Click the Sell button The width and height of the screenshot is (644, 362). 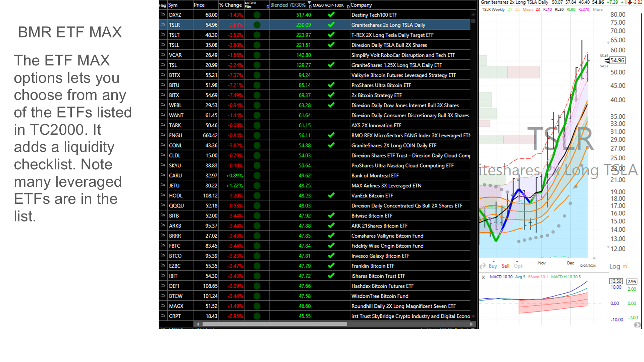tap(506, 266)
